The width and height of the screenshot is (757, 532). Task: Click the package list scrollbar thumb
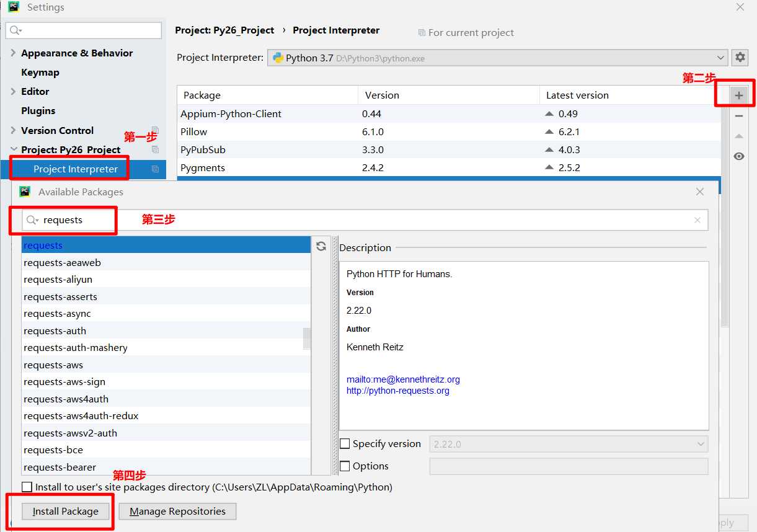307,339
